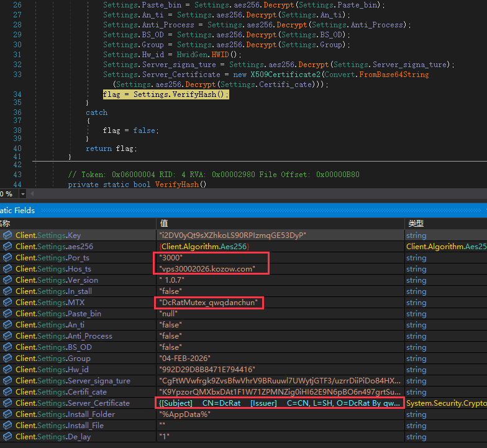Screen dimensions: 487x448
Task: Select the "%AppData%" install folder value
Action: coord(185,414)
